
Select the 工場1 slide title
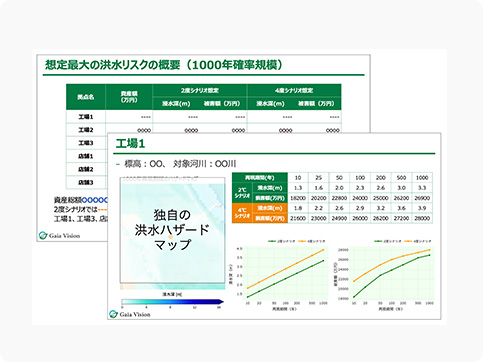click(130, 144)
